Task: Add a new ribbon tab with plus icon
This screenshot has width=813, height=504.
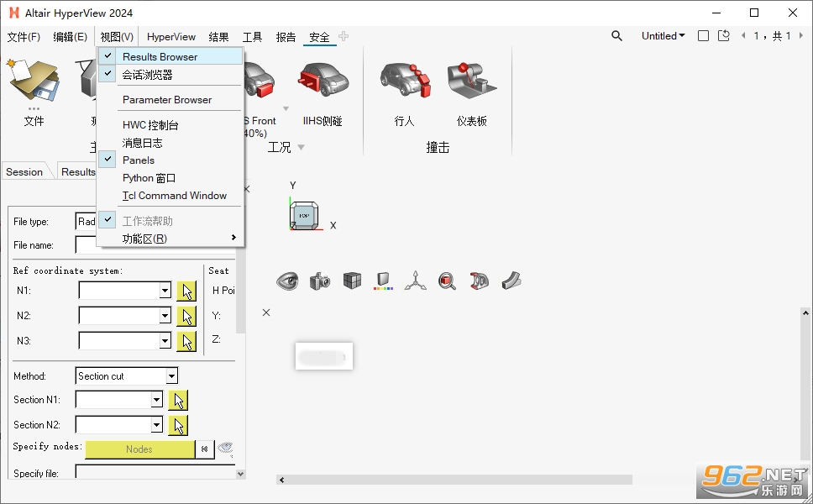Action: (x=344, y=36)
